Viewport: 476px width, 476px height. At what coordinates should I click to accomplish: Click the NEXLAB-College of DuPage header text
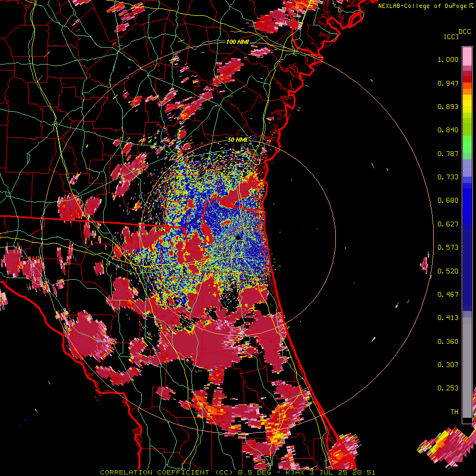[422, 6]
